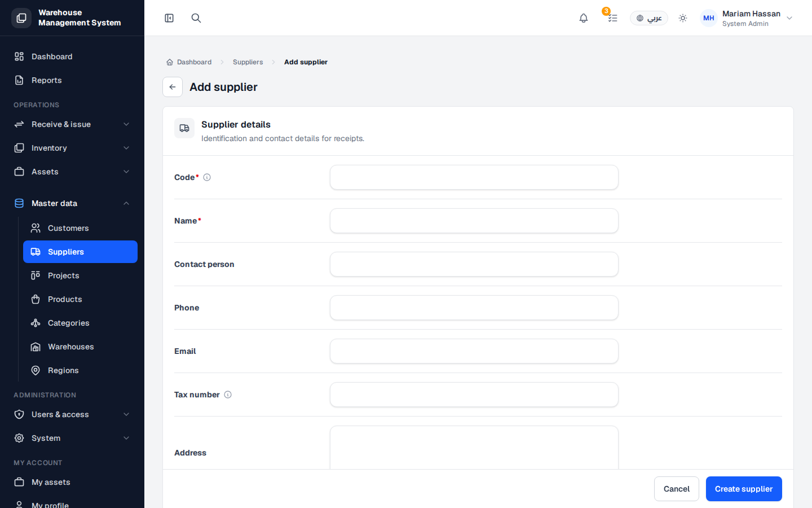This screenshot has height=508, width=812.
Task: Open Mariam Hassan user menu
Action: click(x=747, y=18)
